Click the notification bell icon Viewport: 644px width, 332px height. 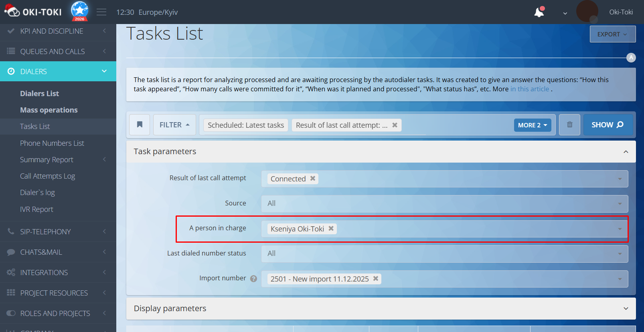(x=539, y=12)
